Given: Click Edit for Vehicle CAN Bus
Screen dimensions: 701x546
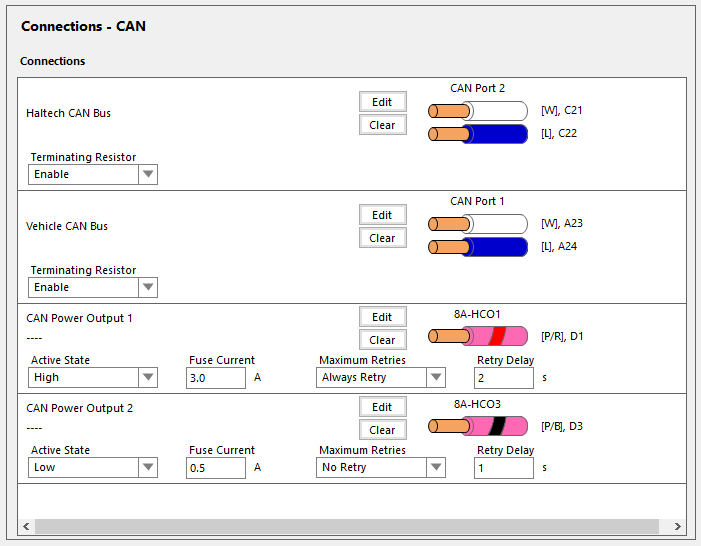Looking at the screenshot, I should 383,215.
